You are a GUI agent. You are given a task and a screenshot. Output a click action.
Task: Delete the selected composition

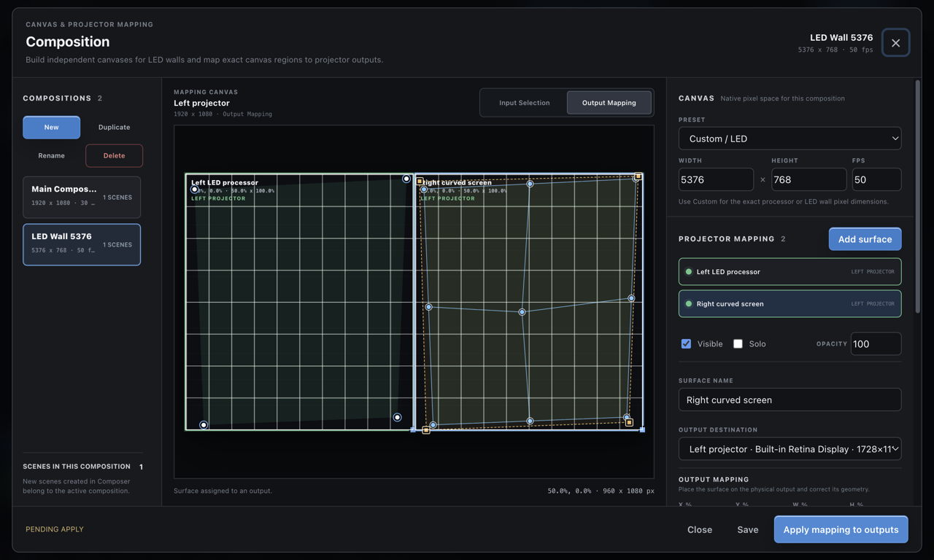point(114,155)
